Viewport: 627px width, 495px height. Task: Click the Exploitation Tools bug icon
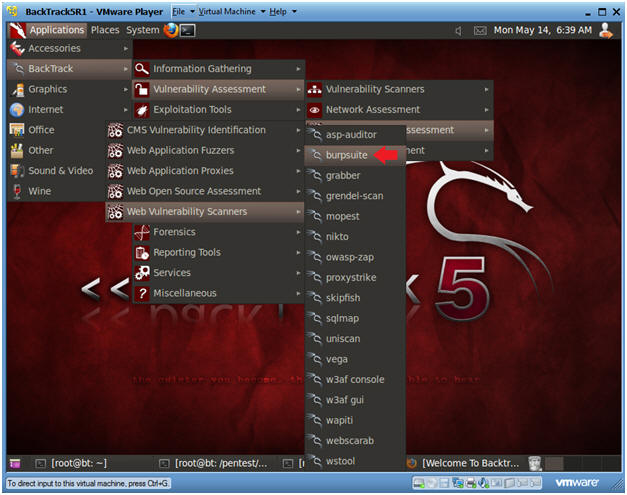142,110
